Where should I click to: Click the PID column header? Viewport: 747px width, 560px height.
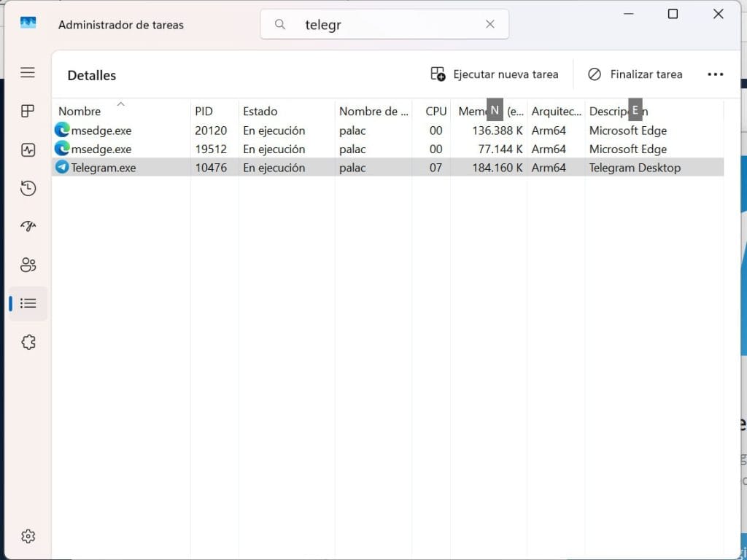click(202, 111)
